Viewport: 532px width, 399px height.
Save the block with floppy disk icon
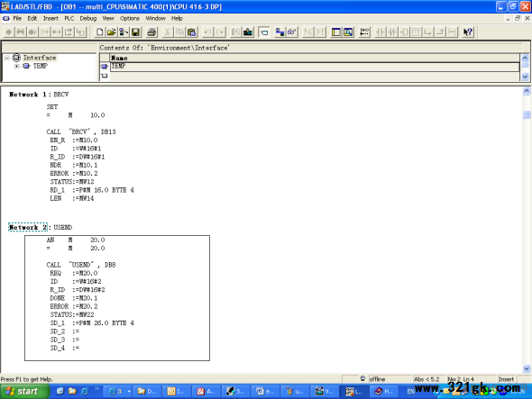pyautogui.click(x=136, y=32)
